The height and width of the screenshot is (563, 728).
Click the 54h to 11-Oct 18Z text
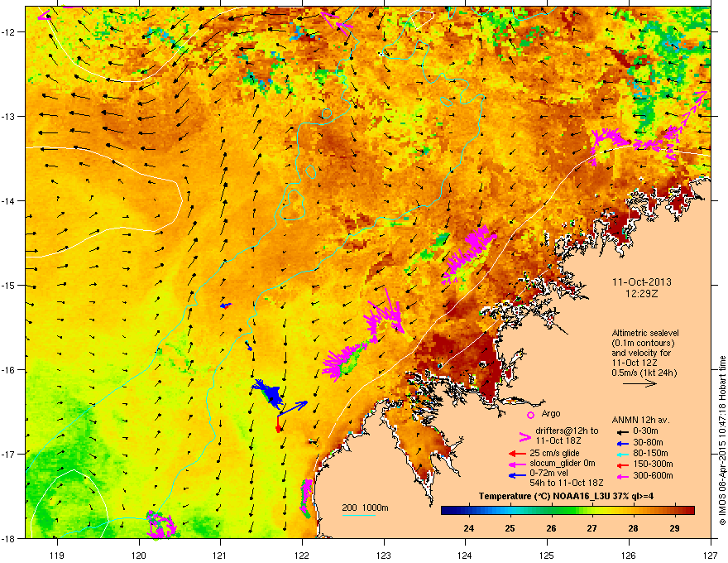pyautogui.click(x=567, y=483)
